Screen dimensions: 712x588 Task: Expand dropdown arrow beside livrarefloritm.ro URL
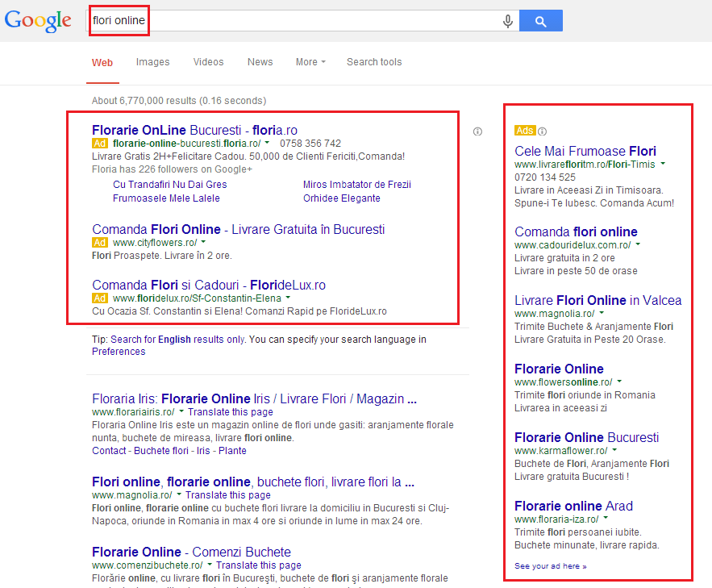pos(663,164)
